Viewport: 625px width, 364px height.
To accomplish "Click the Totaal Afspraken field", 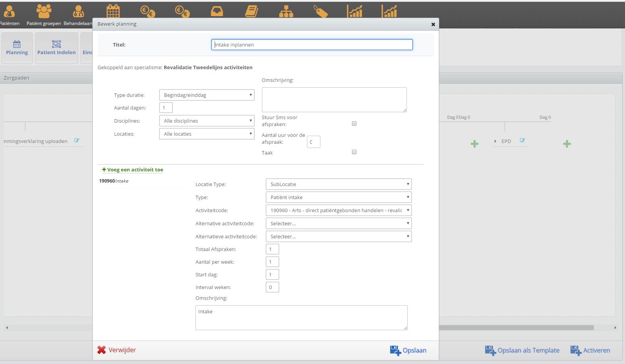I will (272, 249).
